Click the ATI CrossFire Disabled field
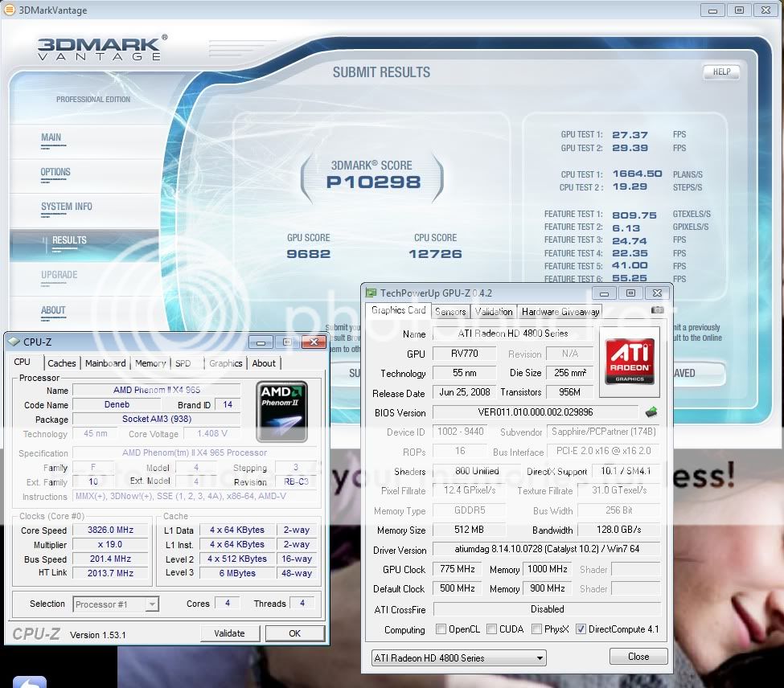 point(547,609)
